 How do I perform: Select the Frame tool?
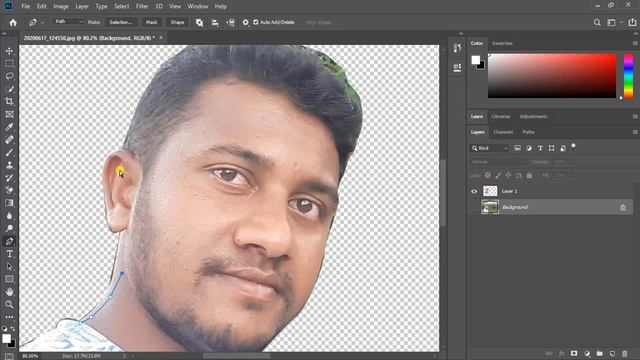[x=9, y=114]
